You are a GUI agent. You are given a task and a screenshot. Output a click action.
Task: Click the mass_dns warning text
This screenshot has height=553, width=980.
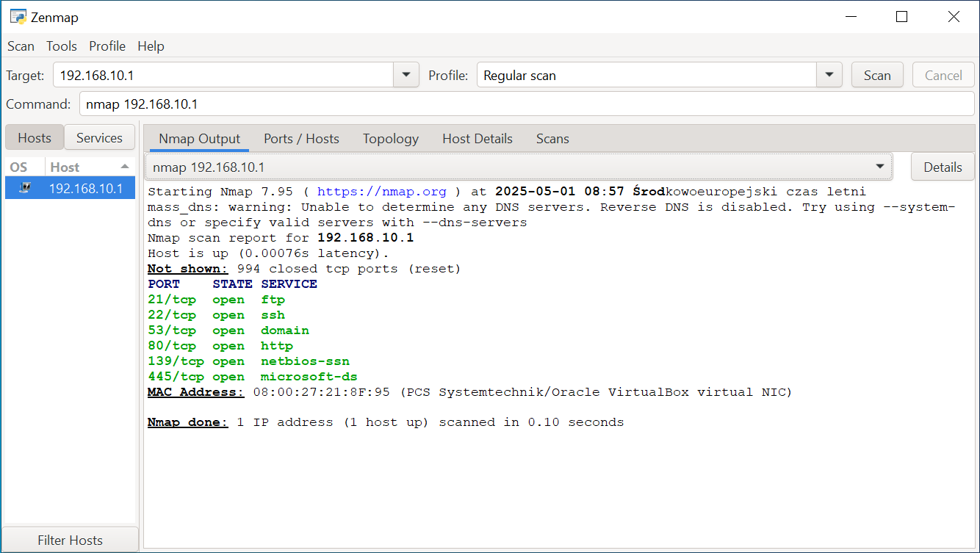click(552, 214)
